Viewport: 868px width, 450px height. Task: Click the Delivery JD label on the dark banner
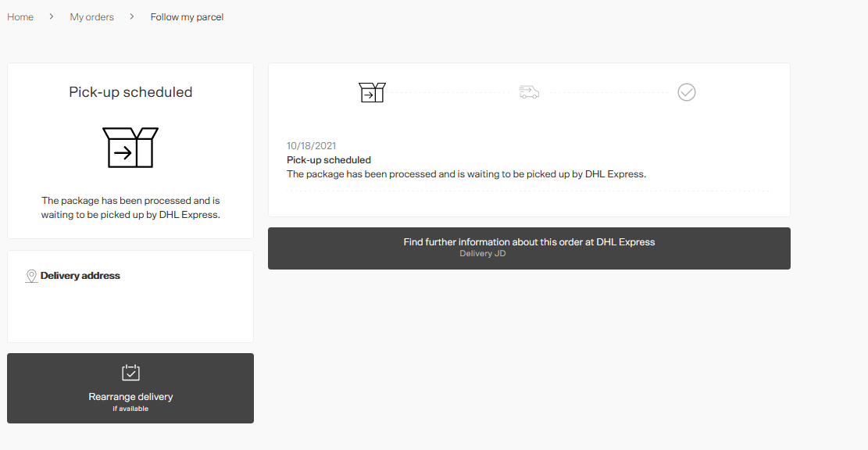tap(482, 252)
